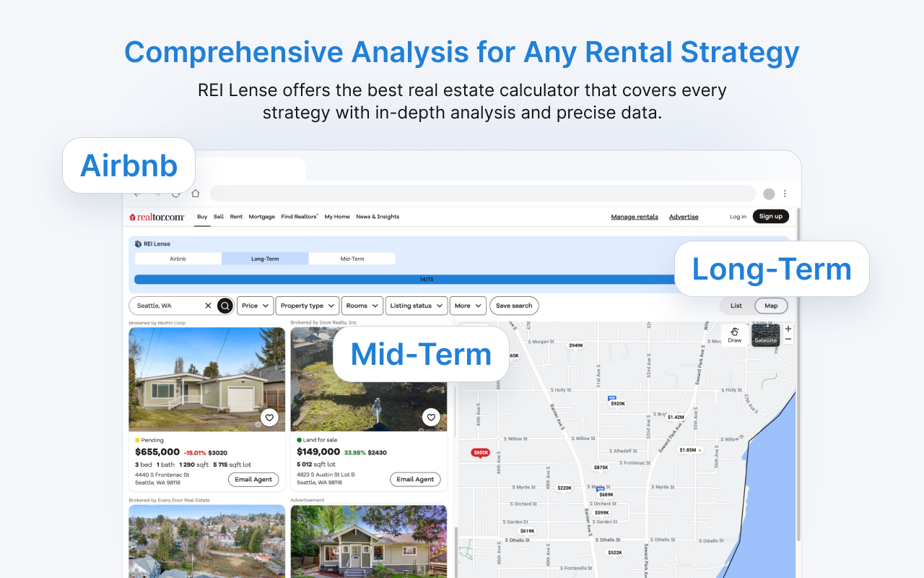This screenshot has width=924, height=578.
Task: Open the Mortgage menu item
Action: click(262, 217)
